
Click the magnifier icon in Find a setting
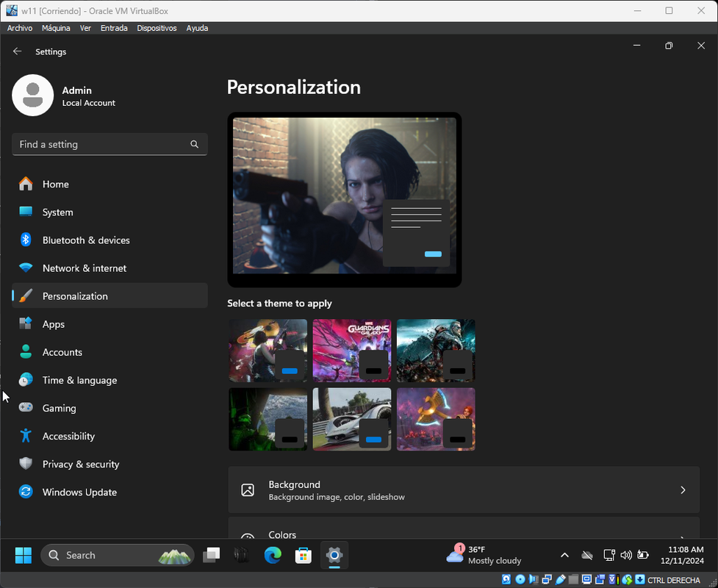coord(194,144)
